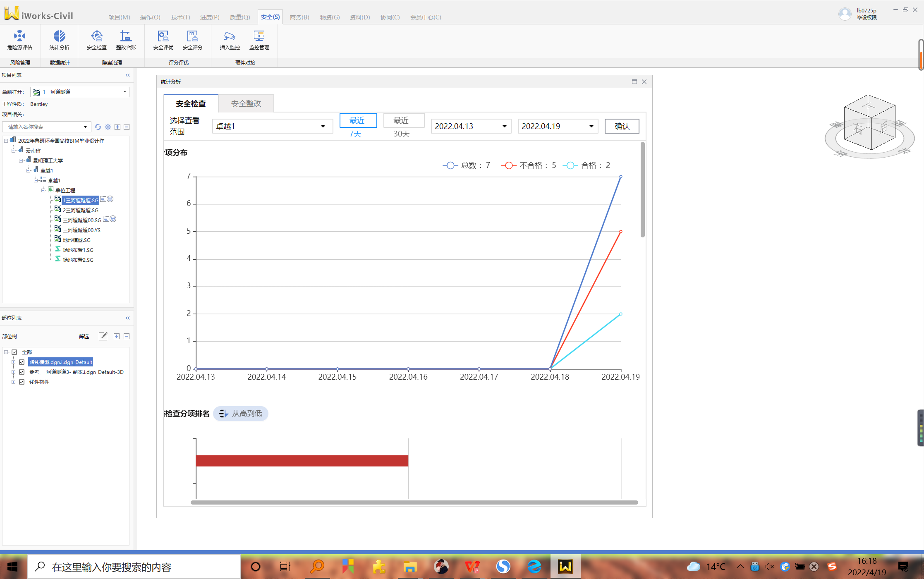Open File Explorer from taskbar
Screen dimensions: 924x579
[410, 566]
